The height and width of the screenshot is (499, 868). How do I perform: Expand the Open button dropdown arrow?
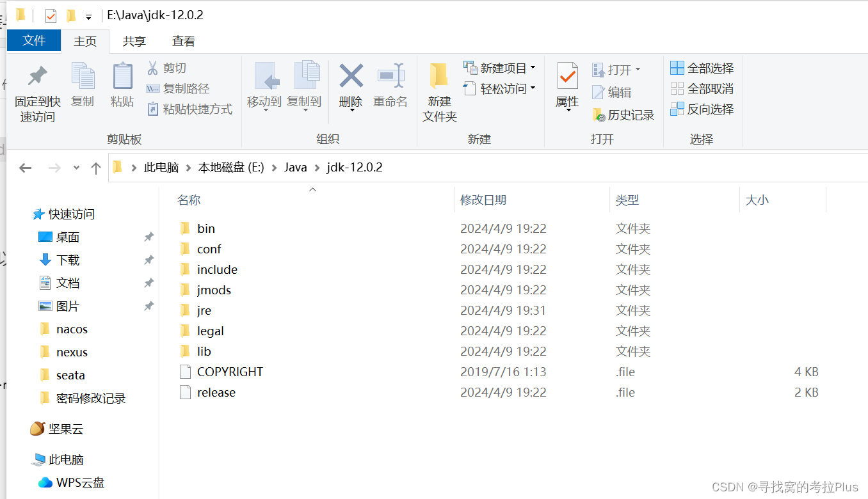[638, 69]
